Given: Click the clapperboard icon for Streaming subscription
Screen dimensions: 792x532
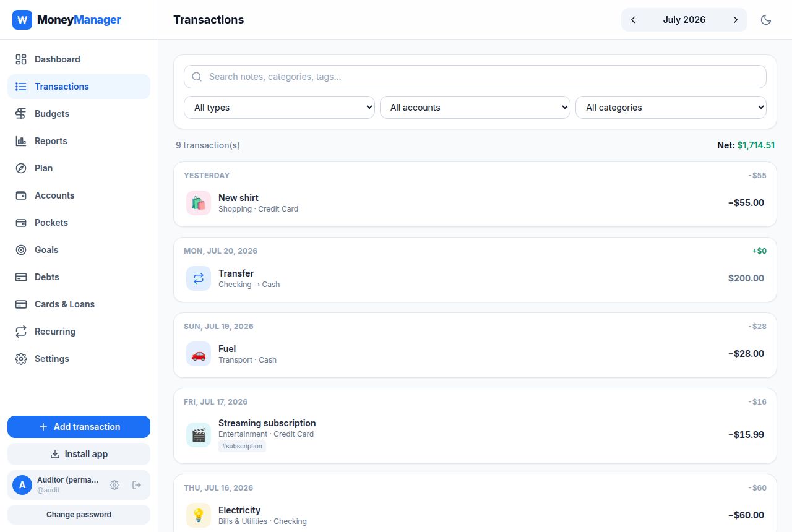Looking at the screenshot, I should pos(199,435).
